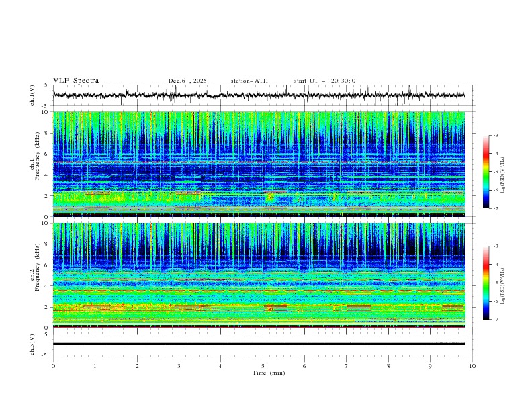Screen dimensions: 532x411
Task: Click the "4" kHz tick on ch.2 axis
Action: (47, 286)
